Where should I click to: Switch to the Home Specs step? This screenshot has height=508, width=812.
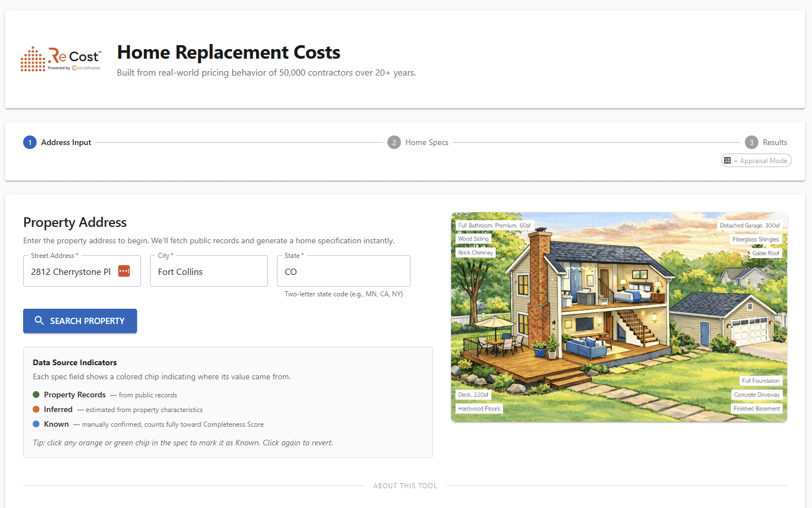tap(427, 142)
